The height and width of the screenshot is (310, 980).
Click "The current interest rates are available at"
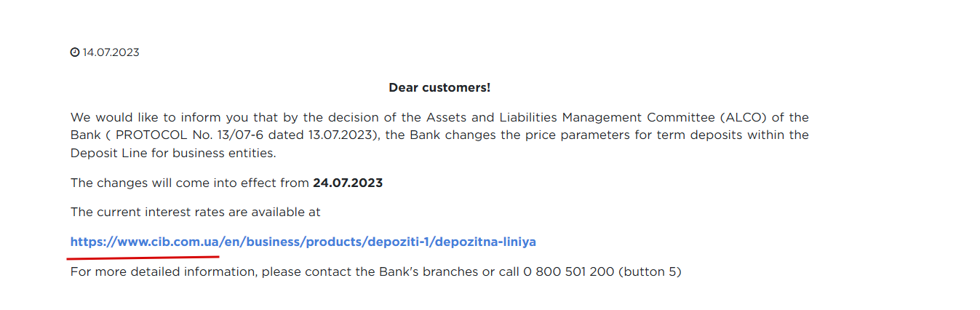[x=195, y=212]
